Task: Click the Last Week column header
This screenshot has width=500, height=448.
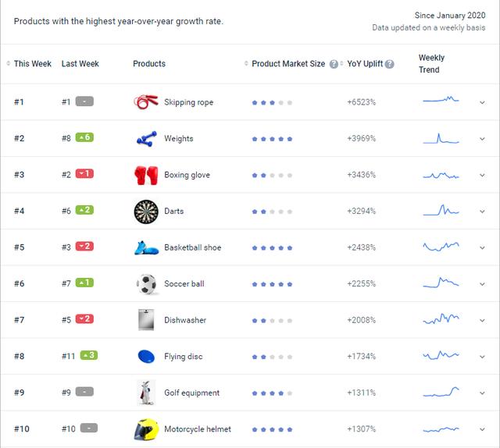Action: pyautogui.click(x=80, y=64)
